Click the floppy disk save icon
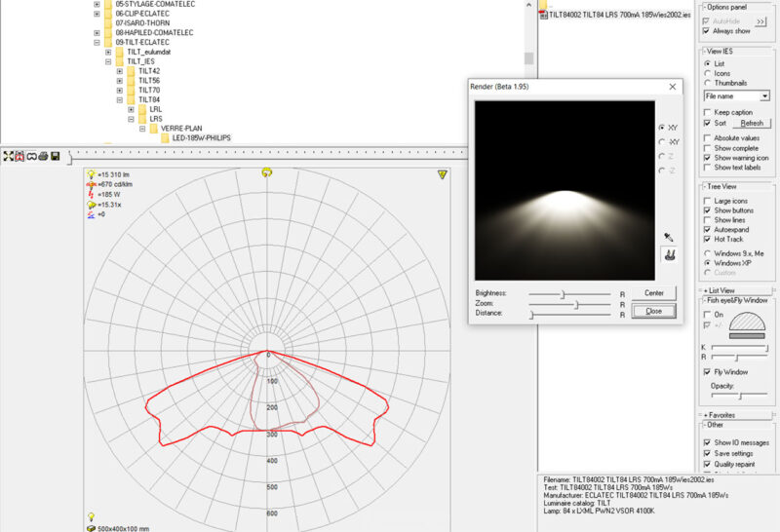The width and height of the screenshot is (780, 532). [56, 156]
